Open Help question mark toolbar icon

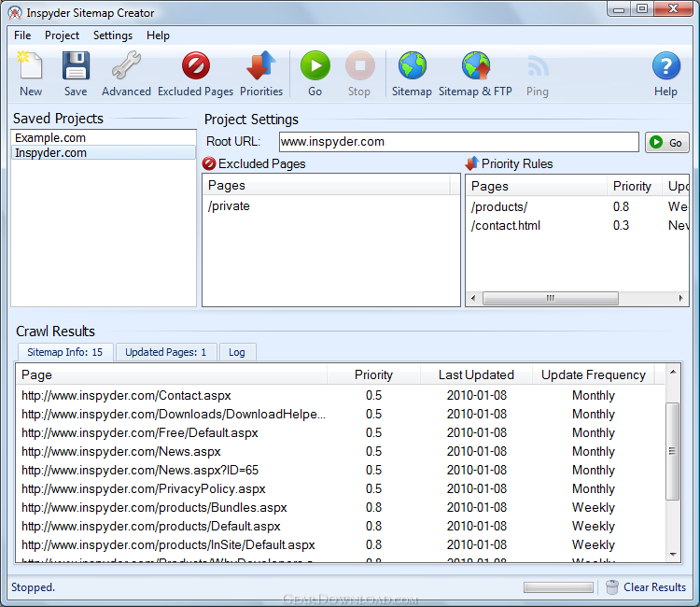(666, 66)
